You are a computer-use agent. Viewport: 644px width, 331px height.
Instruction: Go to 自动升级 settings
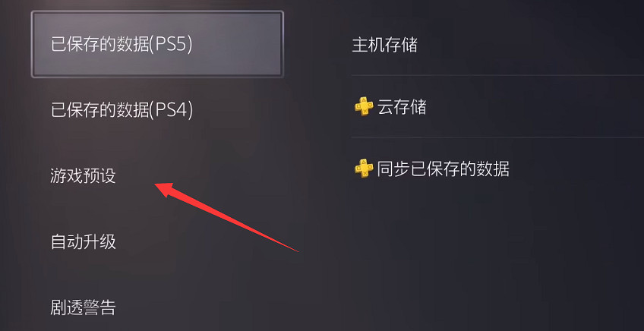pos(84,242)
